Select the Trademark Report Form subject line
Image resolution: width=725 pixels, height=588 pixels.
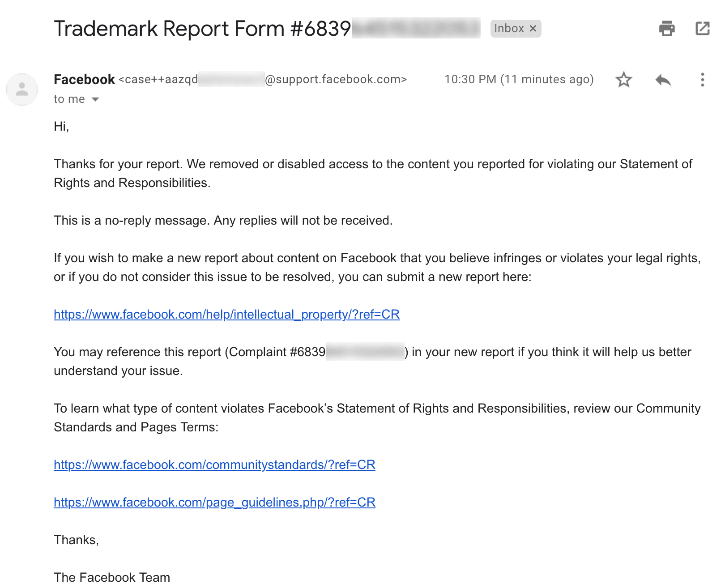click(201, 28)
